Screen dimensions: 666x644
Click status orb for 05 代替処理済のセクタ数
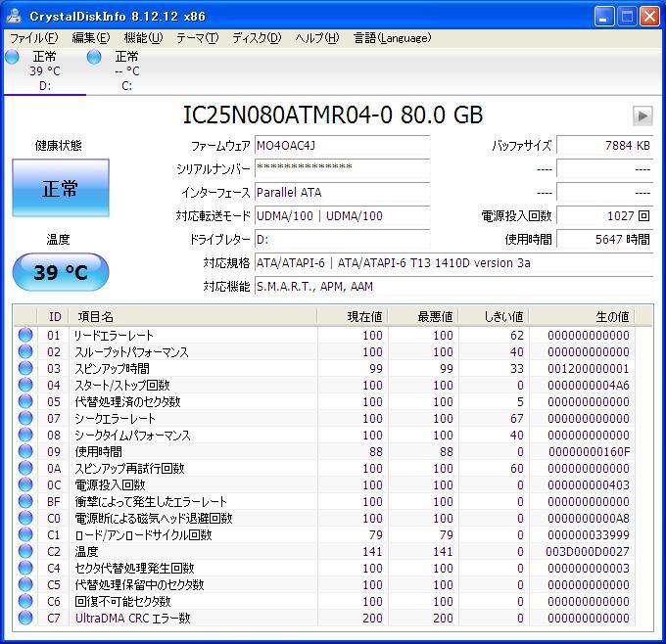25,401
